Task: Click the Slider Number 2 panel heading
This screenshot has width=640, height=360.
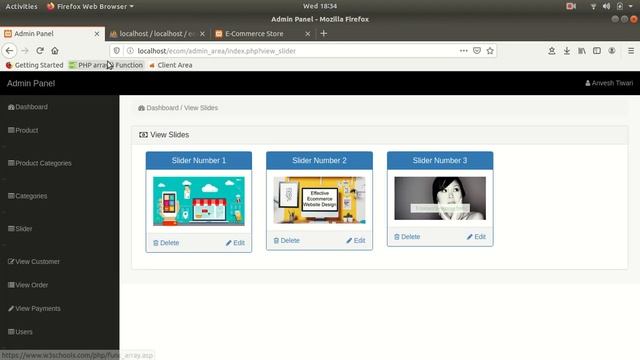Action: (319, 160)
